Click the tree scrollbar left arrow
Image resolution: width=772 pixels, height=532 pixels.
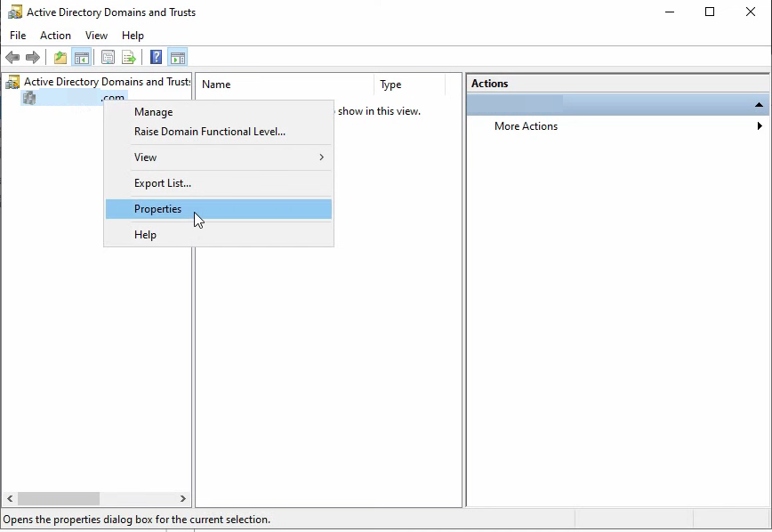tap(10, 498)
